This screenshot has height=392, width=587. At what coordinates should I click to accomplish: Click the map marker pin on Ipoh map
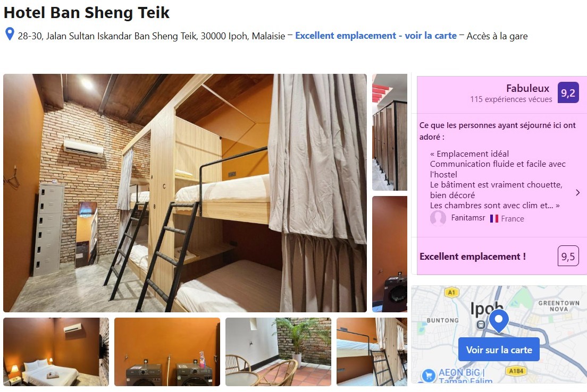(x=499, y=321)
